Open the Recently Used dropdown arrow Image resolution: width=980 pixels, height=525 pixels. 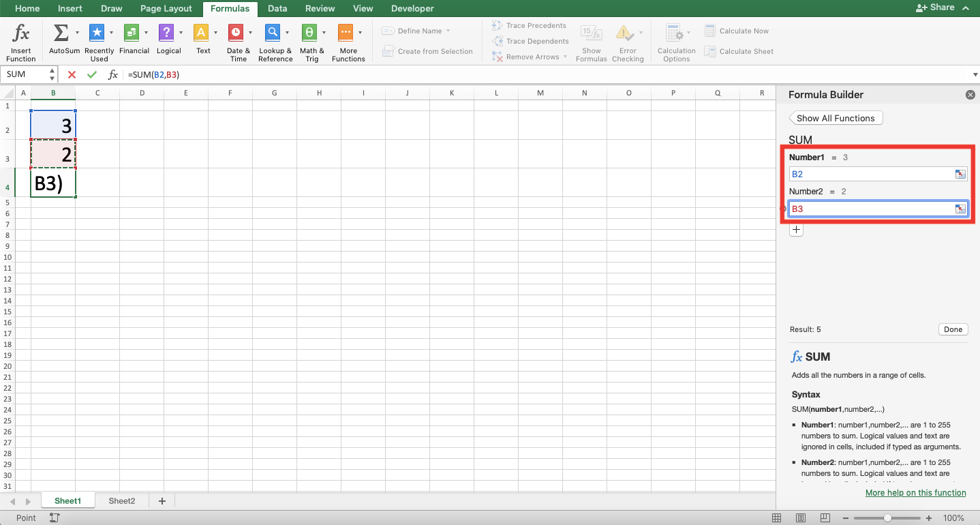[110, 32]
